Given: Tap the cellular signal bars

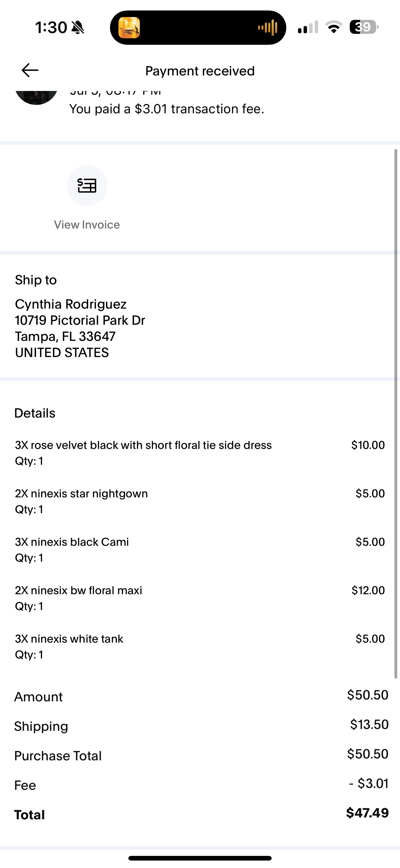Looking at the screenshot, I should point(308,27).
